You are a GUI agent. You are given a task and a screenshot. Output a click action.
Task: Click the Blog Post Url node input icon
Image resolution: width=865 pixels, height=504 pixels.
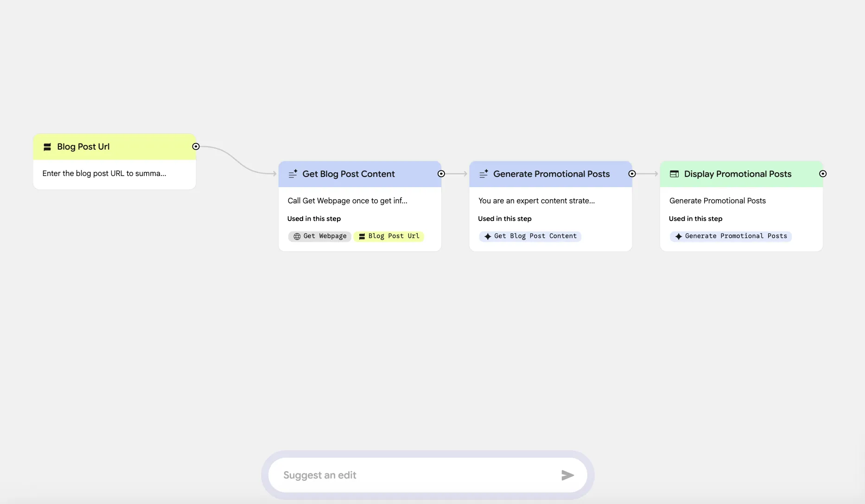[47, 147]
